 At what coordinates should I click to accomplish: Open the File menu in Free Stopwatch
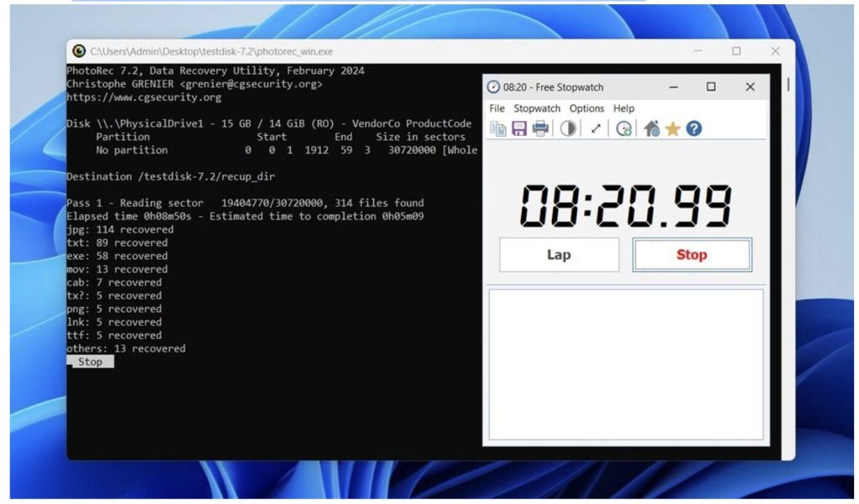click(x=497, y=108)
